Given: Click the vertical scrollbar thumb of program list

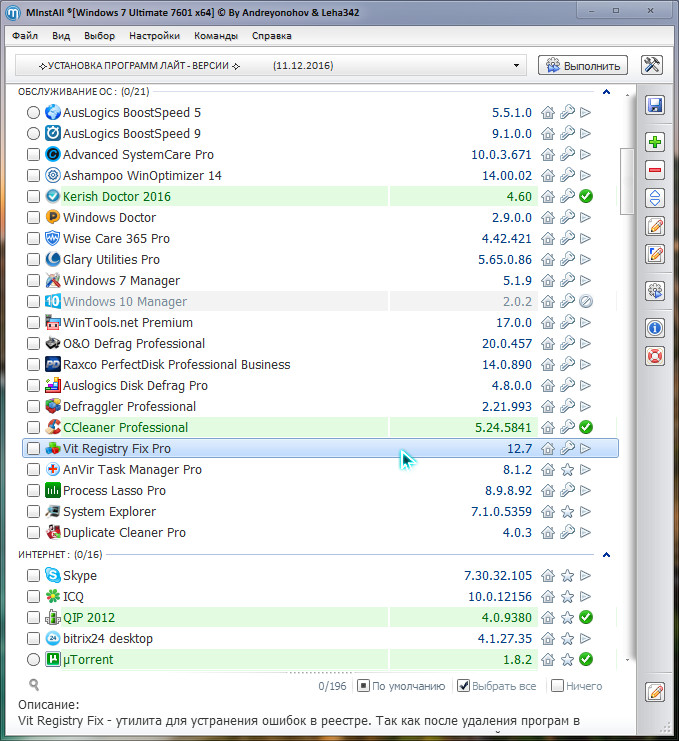Looking at the screenshot, I should pyautogui.click(x=627, y=181).
